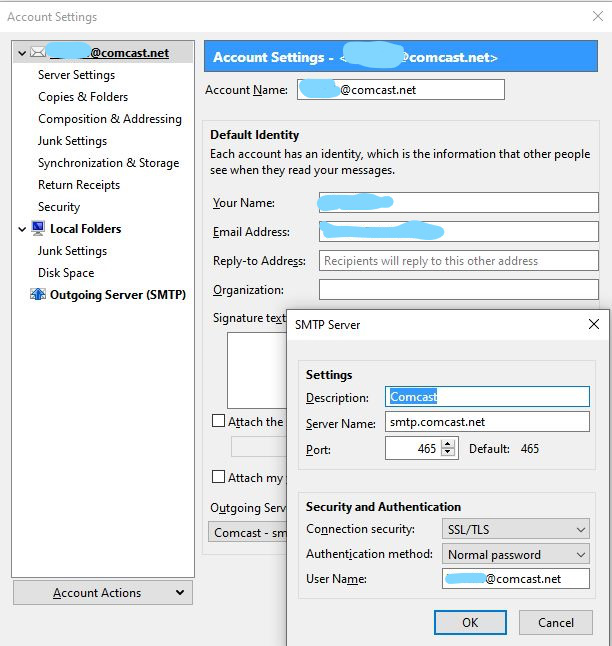Click the Default Identity heading
This screenshot has width=612, height=646.
(x=255, y=135)
